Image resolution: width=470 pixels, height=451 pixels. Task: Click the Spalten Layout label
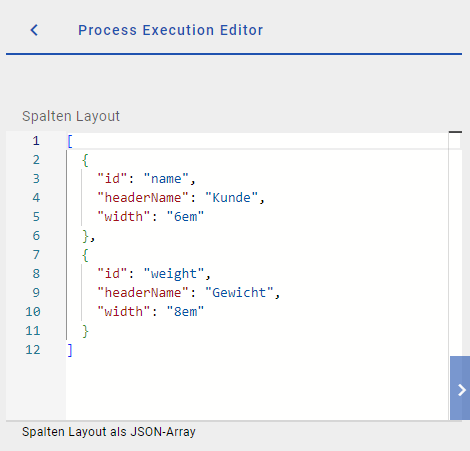click(71, 116)
